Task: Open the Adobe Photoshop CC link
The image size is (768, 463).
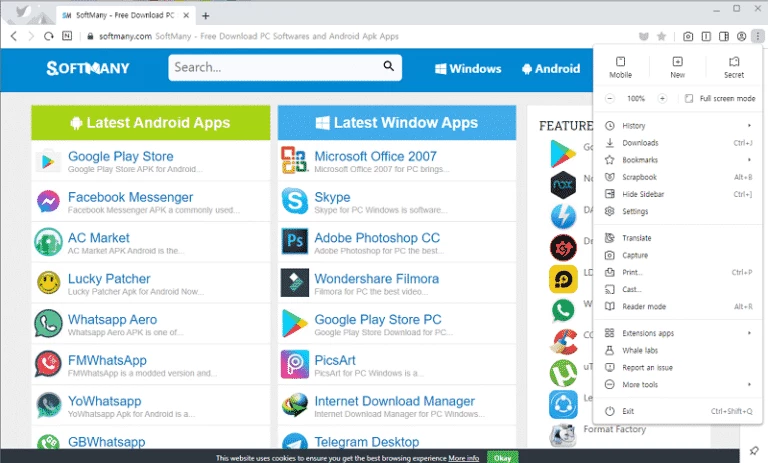Action: point(376,238)
